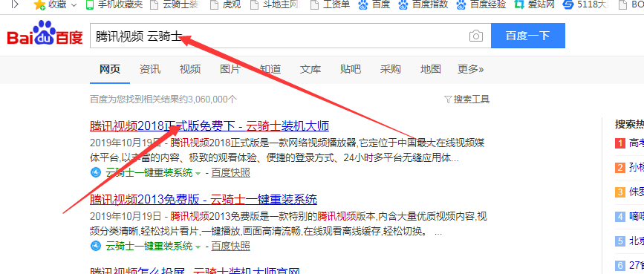The width and height of the screenshot is (644, 274).
Task: Open the 收藏 star favorites icon
Action: 39,5
